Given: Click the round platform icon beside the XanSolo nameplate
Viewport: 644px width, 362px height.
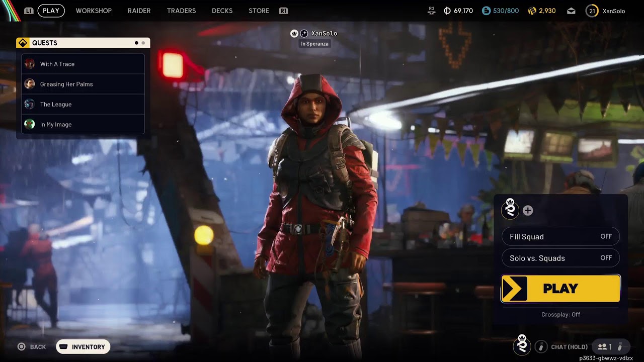Looking at the screenshot, I should click(x=304, y=33).
